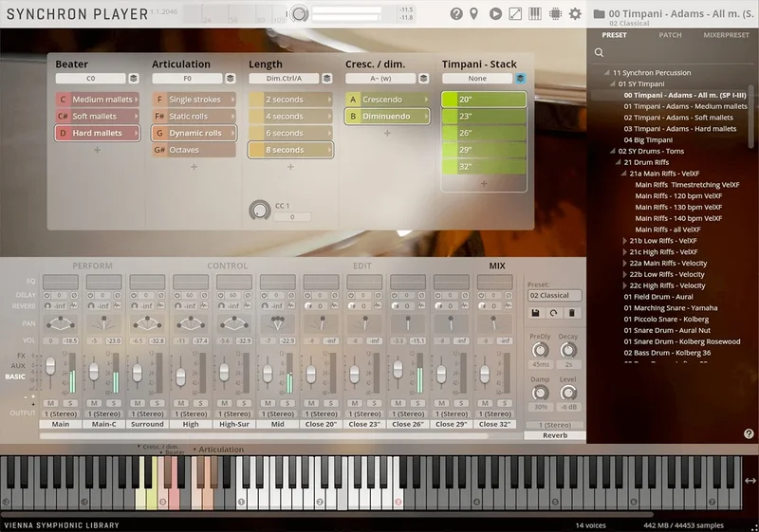This screenshot has height=532, width=759.
Task: Click the folder icon beside preset name
Action: coord(599,13)
